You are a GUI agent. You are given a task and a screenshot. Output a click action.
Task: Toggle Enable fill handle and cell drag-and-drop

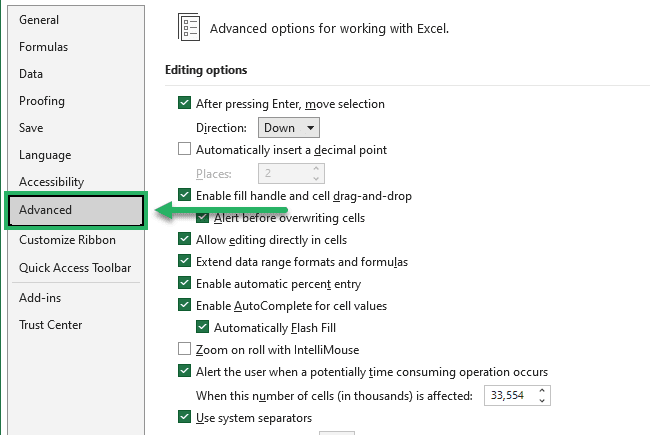point(184,194)
